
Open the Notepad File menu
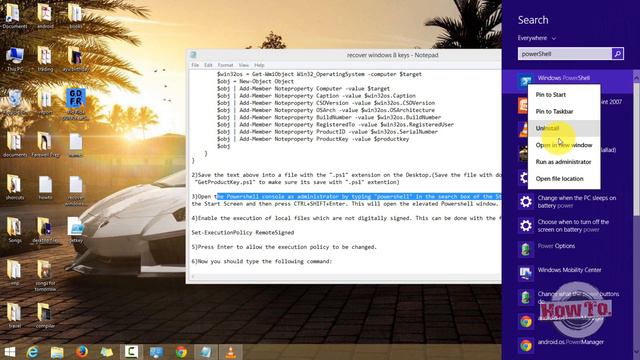pos(195,65)
